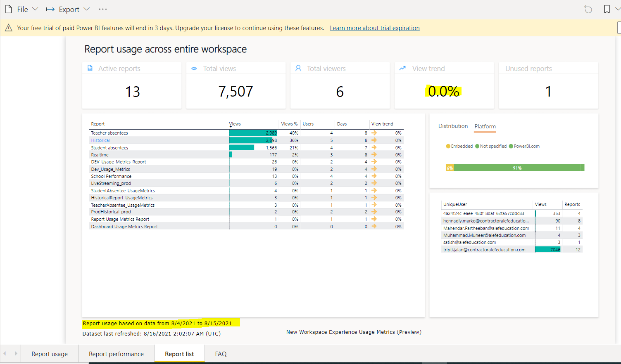Image resolution: width=621 pixels, height=364 pixels.
Task: Click the trend arrow for Teacher absentees
Action: (x=374, y=133)
